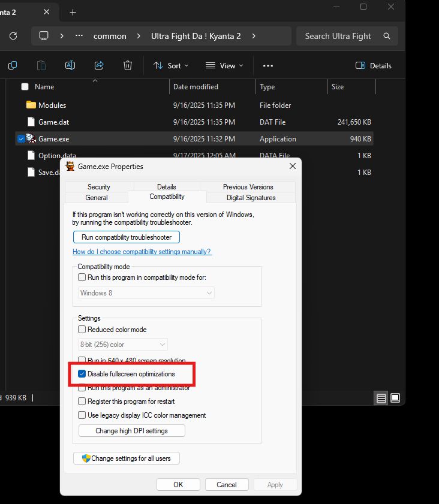
Task: Open the Previous Versions tab
Action: pyautogui.click(x=248, y=187)
